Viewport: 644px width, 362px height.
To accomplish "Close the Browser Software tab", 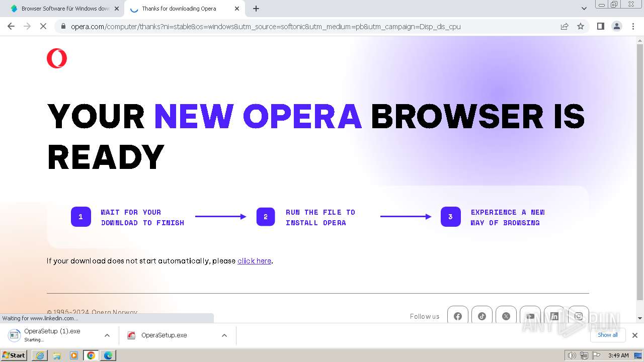I will pyautogui.click(x=117, y=9).
